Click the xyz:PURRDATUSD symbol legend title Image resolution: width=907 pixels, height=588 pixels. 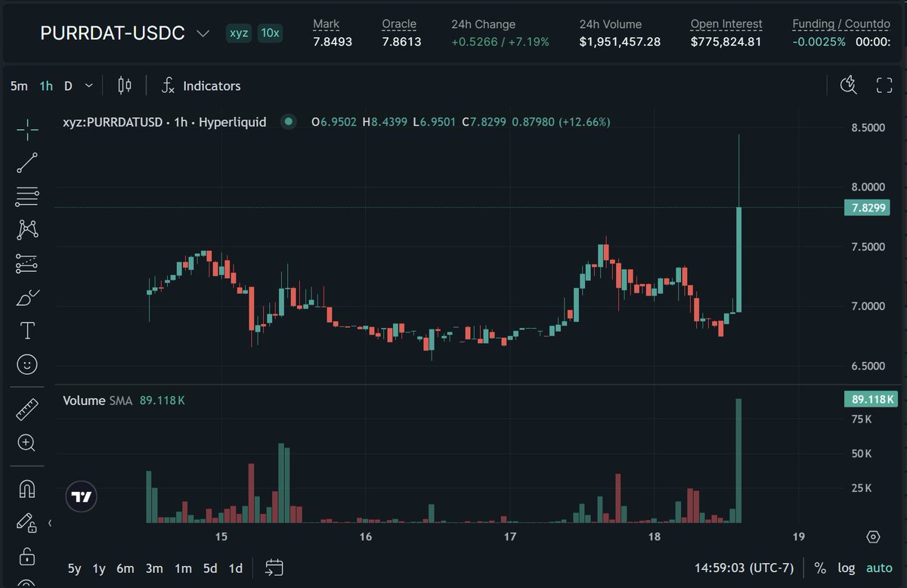(x=165, y=122)
